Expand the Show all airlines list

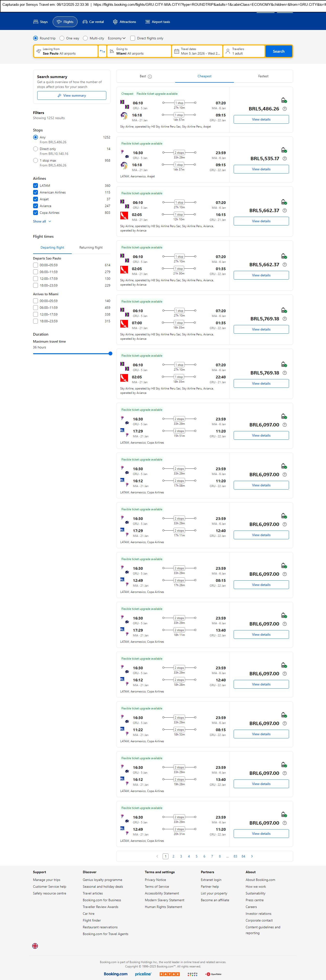click(x=42, y=221)
